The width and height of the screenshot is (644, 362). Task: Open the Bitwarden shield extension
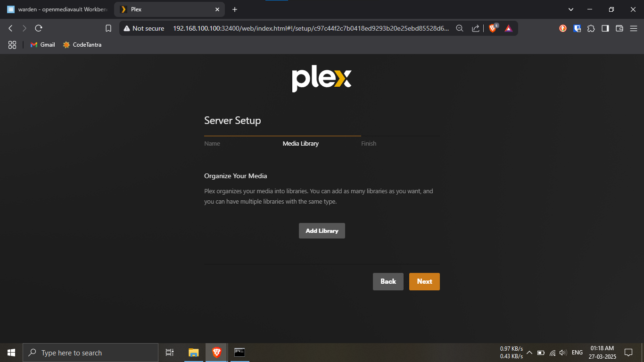click(577, 28)
